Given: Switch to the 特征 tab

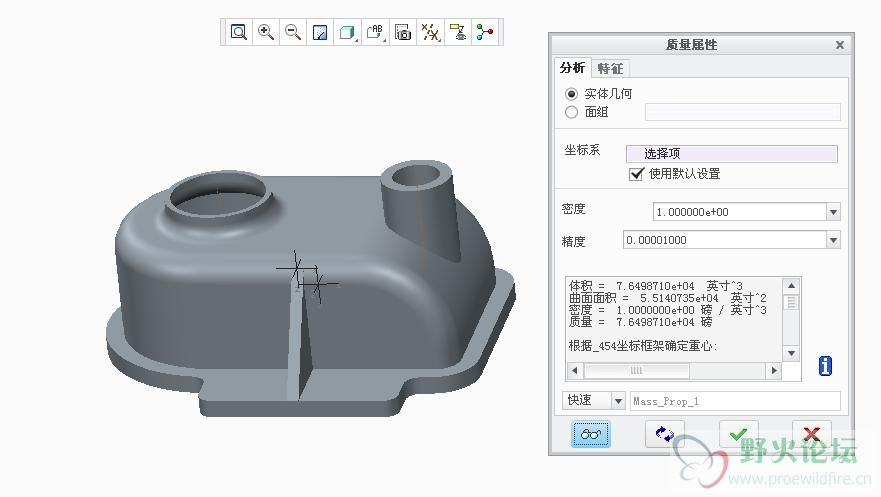Looking at the screenshot, I should tap(610, 69).
